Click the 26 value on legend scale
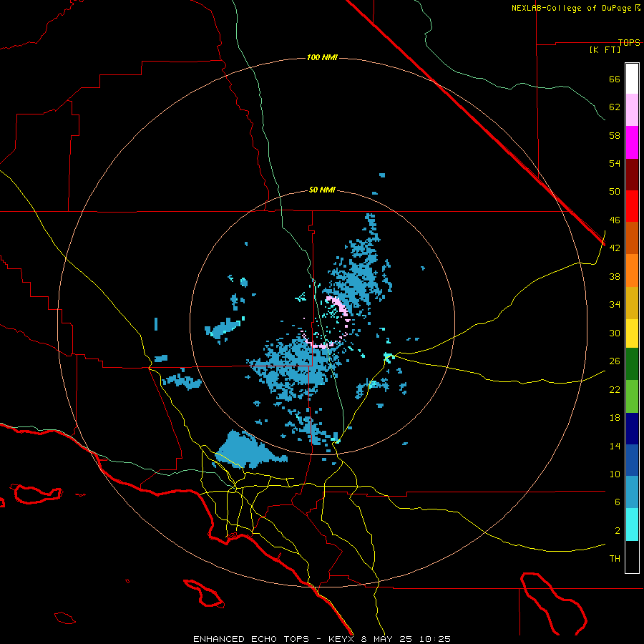The height and width of the screenshot is (644, 644). click(x=615, y=361)
